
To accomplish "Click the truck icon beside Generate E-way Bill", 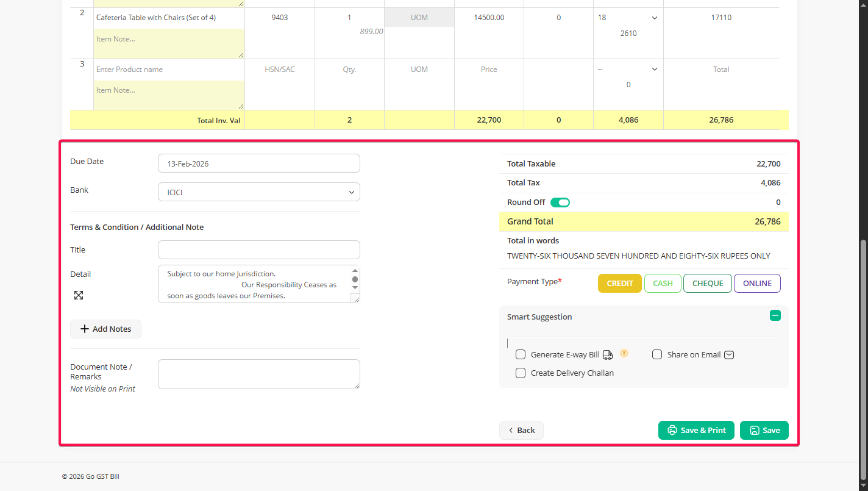I will coord(608,355).
